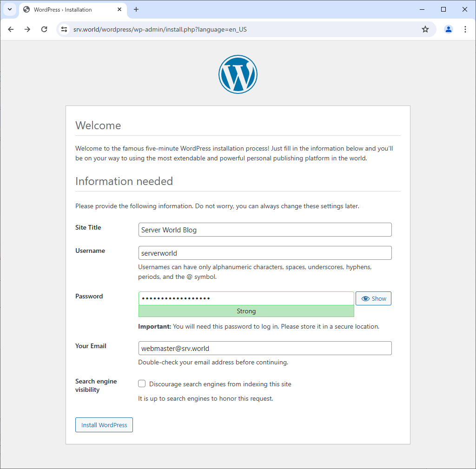The image size is (476, 469).
Task: Close the WordPress Installation tab
Action: point(119,9)
